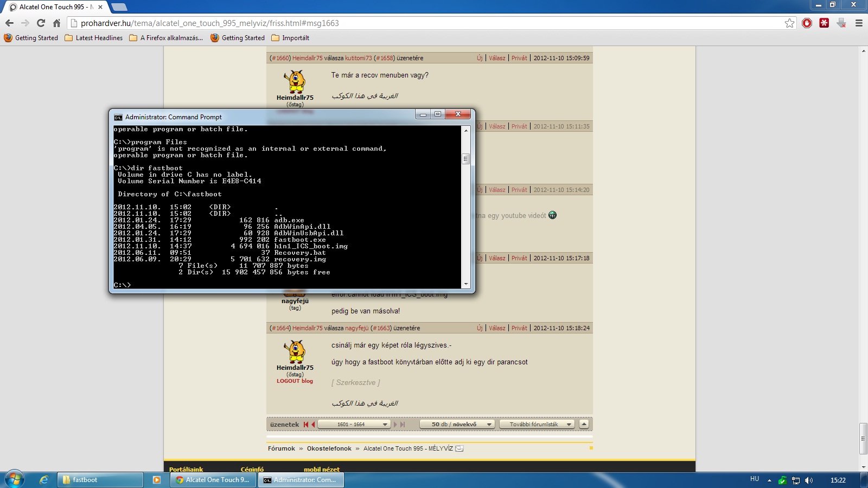Click Privát on message #1660
The width and height of the screenshot is (868, 488).
pos(519,58)
